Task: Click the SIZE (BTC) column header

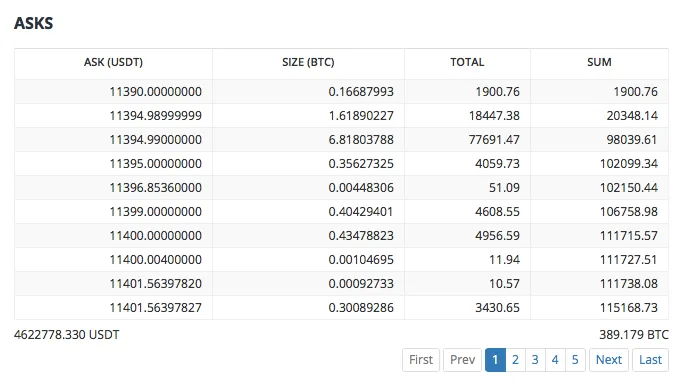Action: tap(308, 62)
